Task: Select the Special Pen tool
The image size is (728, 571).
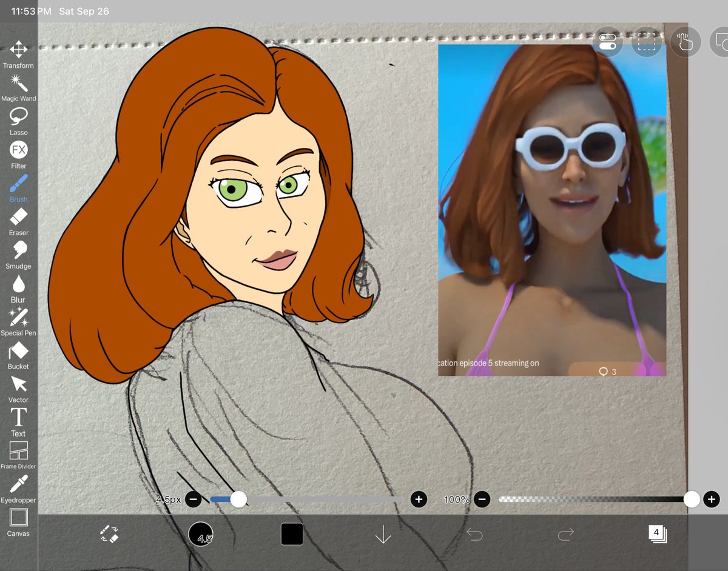Action: (18, 322)
